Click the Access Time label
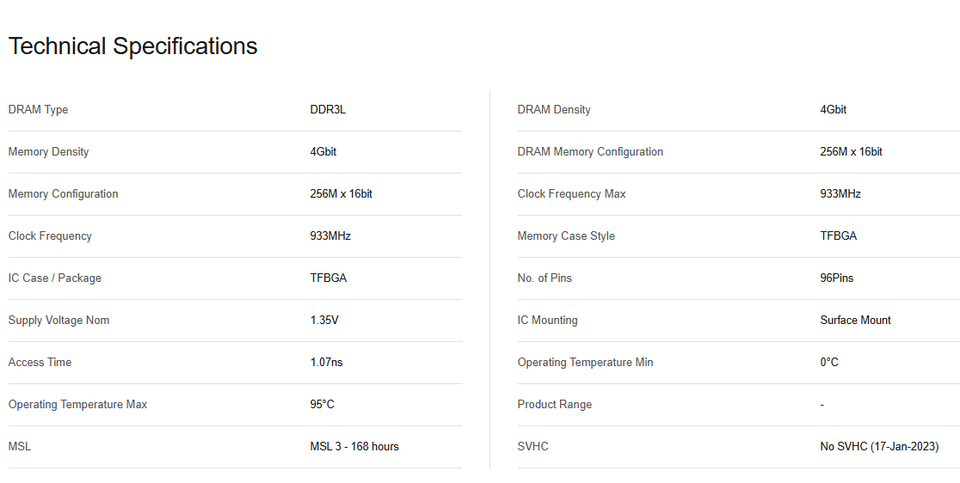 coord(40,362)
